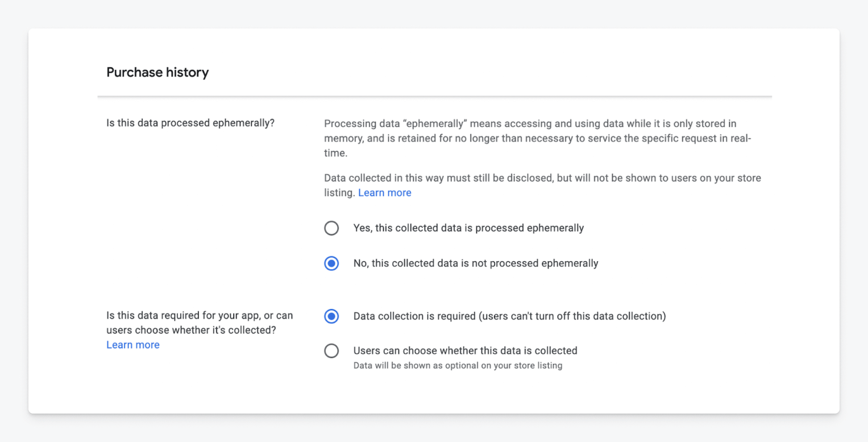Click 'Data will be shown as optional' helper text
868x442 pixels.
click(458, 366)
